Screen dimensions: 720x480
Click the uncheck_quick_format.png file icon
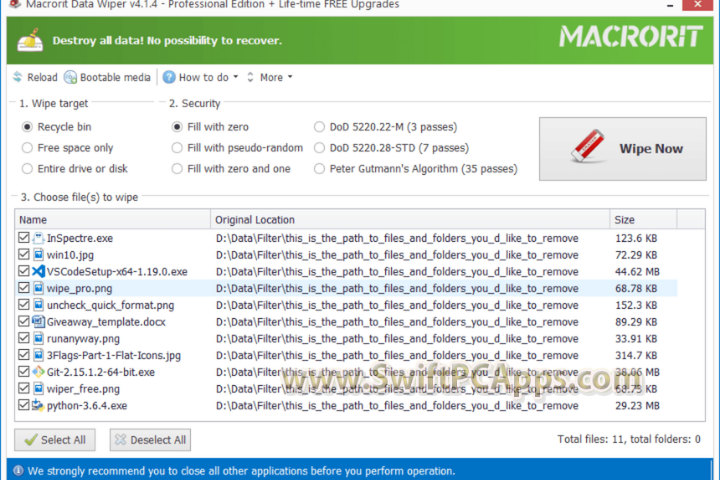[x=39, y=305]
